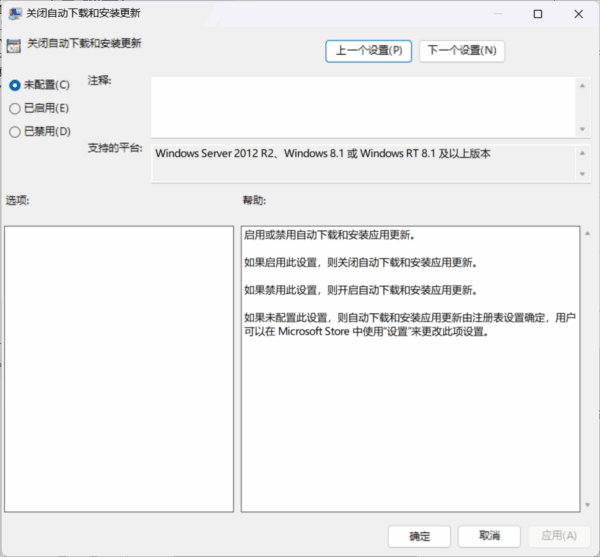Screen dimensions: 600x557
Task: Click inside the 注释 comment text field
Action: [362, 107]
